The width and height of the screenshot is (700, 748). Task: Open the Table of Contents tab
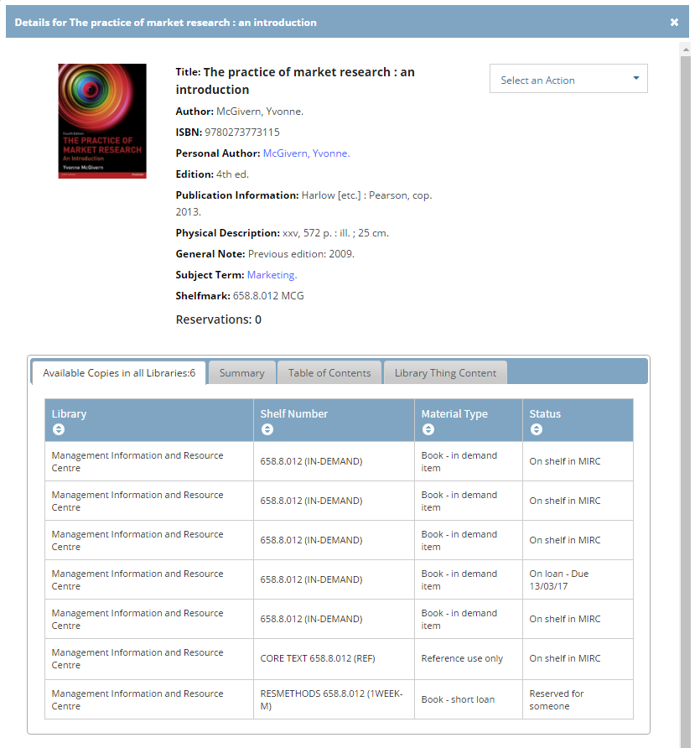[x=329, y=373]
